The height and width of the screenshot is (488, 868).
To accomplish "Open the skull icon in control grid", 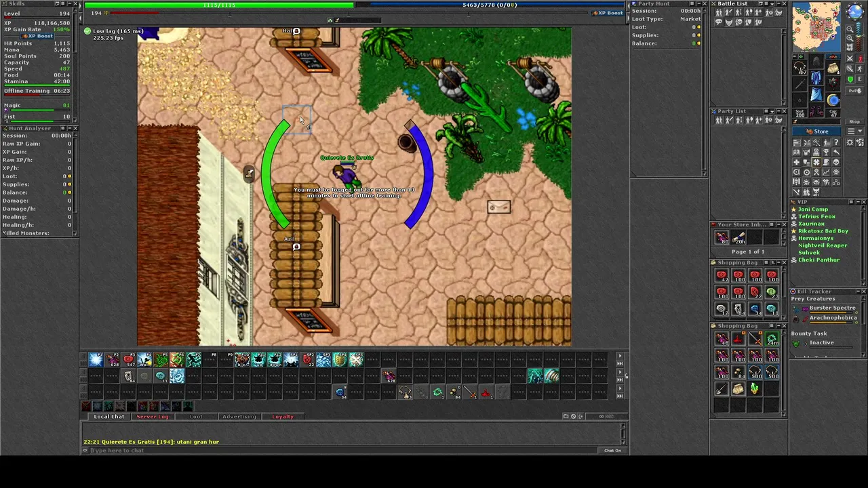I will click(836, 162).
